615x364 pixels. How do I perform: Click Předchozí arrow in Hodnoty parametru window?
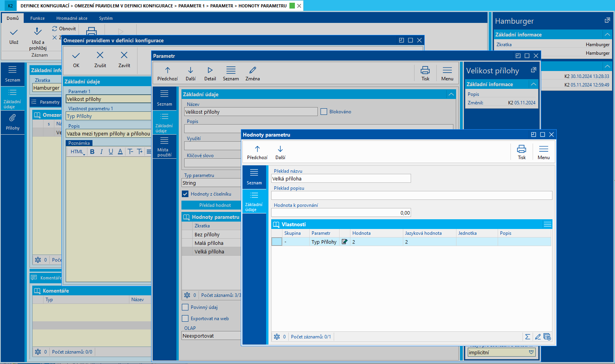click(257, 153)
